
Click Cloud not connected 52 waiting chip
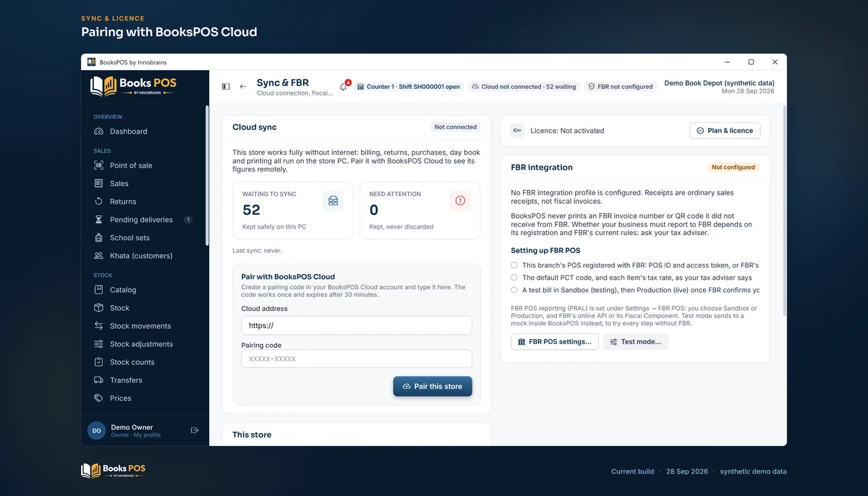pyautogui.click(x=524, y=87)
